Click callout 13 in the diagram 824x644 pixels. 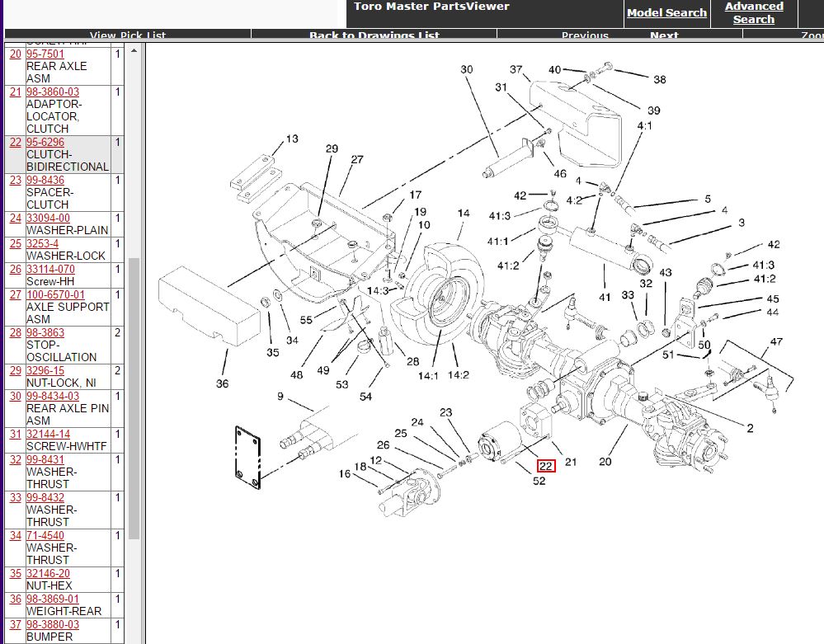[x=292, y=139]
